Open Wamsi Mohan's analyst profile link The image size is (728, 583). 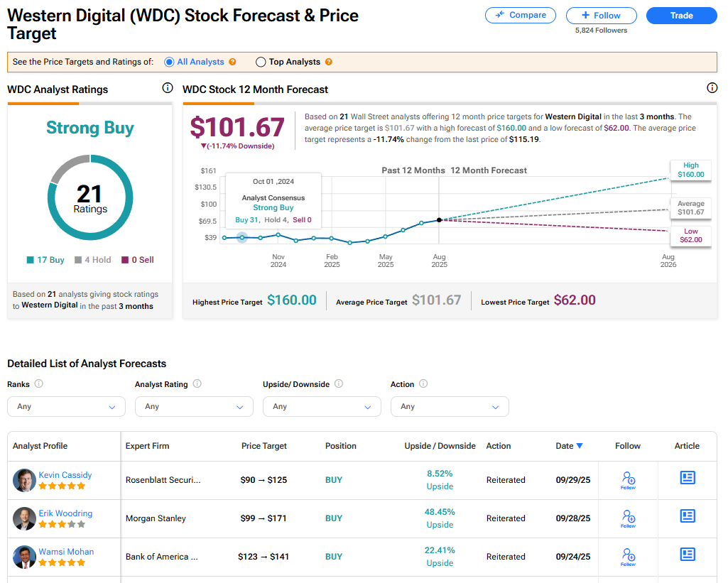[66, 552]
